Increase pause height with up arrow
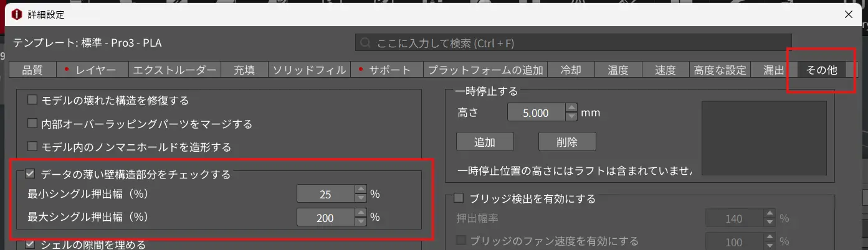 (571, 109)
